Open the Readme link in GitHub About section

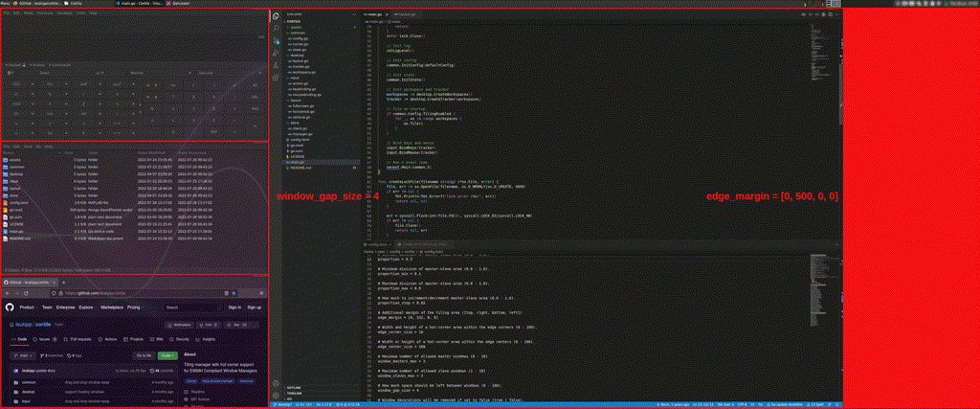point(197,392)
